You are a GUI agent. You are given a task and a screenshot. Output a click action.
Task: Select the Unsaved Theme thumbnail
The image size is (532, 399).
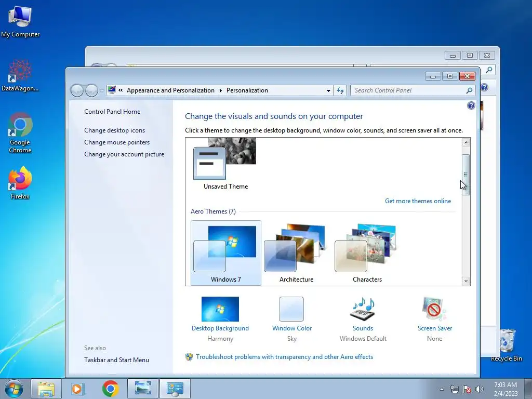tap(225, 164)
